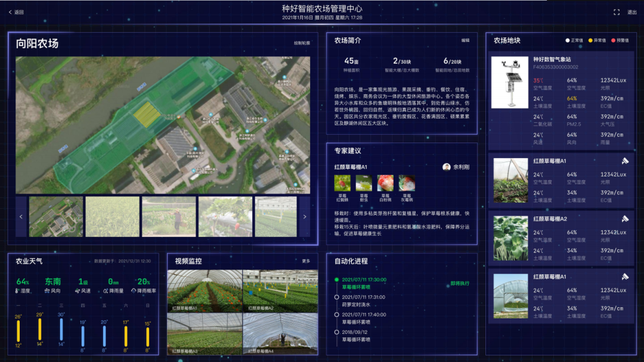Toggle the fullscreen icon in header
The image size is (644, 362).
pos(617,13)
